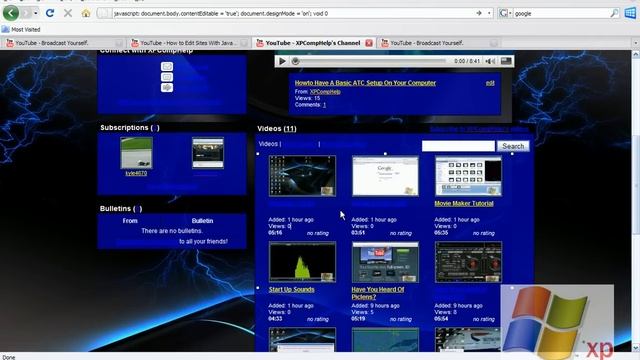Click the Stop loading X icon
Screen dimensions: 640x360
(x=68, y=13)
